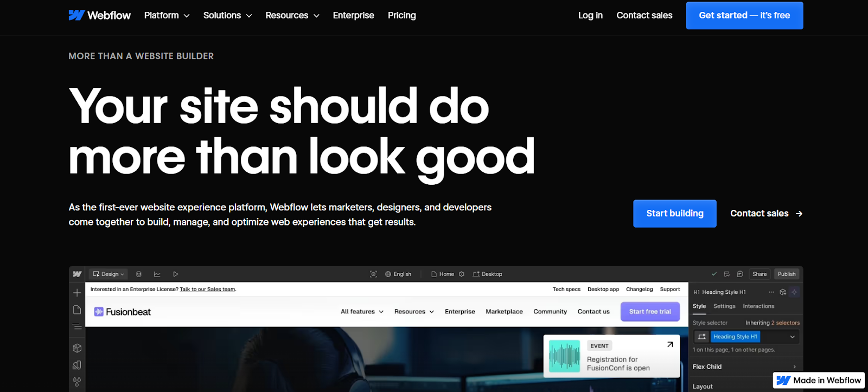868x392 pixels.
Task: Click the Share button
Action: [759, 274]
